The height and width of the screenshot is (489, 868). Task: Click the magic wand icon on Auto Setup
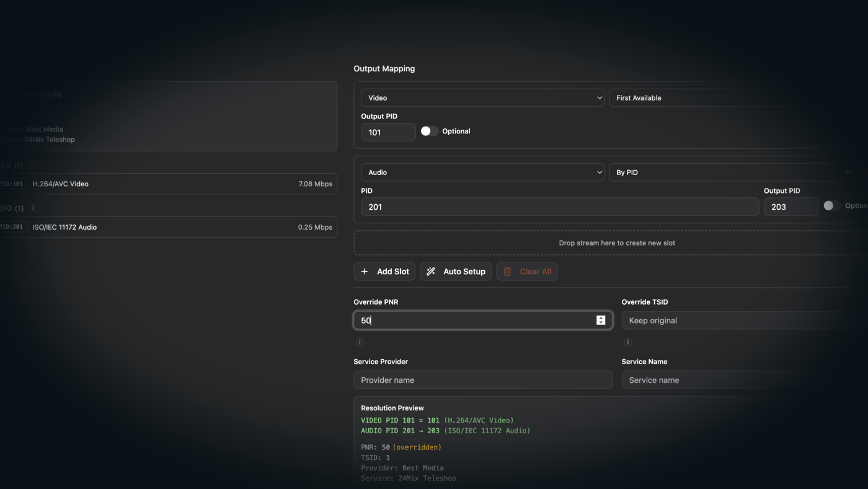(430, 271)
